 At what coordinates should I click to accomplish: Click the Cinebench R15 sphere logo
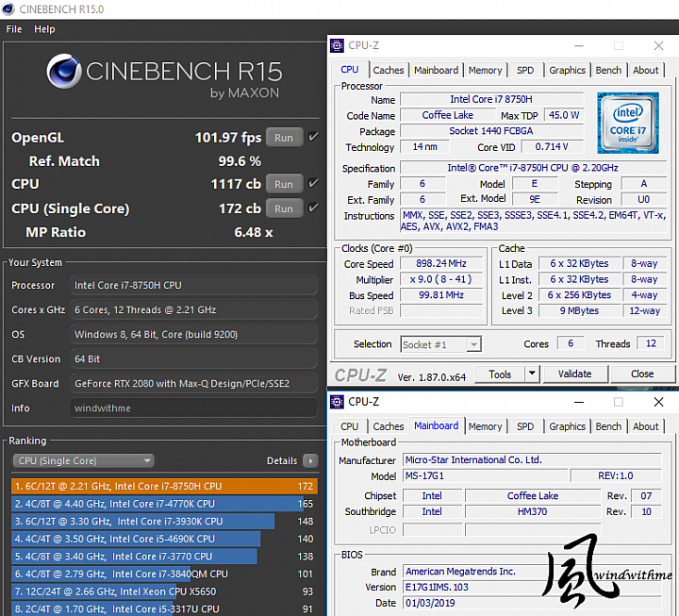(64, 72)
